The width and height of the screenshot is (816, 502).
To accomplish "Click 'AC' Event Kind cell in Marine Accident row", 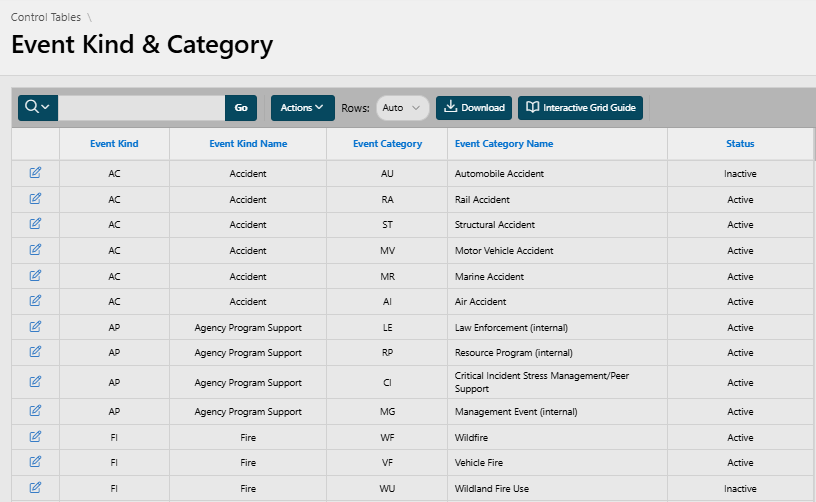I will pos(114,277).
